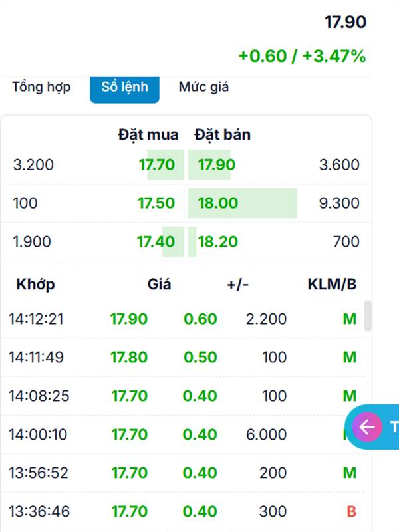Click bid price 17.40
399x532 pixels.
[156, 242]
